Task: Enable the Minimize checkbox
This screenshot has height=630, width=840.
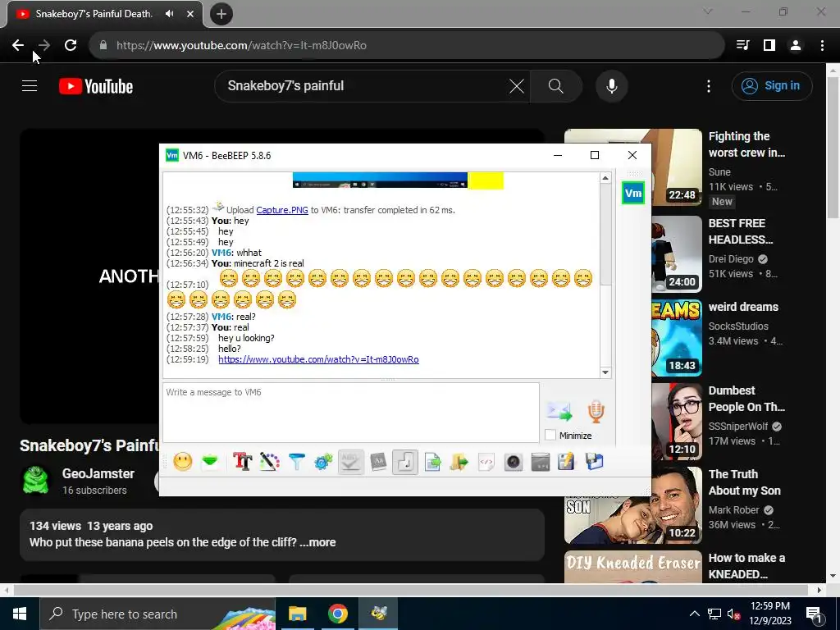Action: click(x=550, y=436)
